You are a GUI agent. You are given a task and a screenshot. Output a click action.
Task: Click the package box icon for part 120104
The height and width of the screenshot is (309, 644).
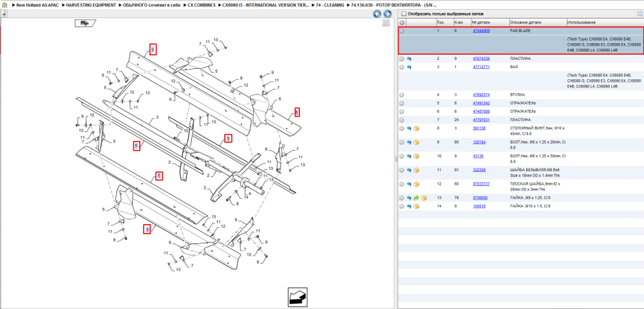pyautogui.click(x=417, y=142)
